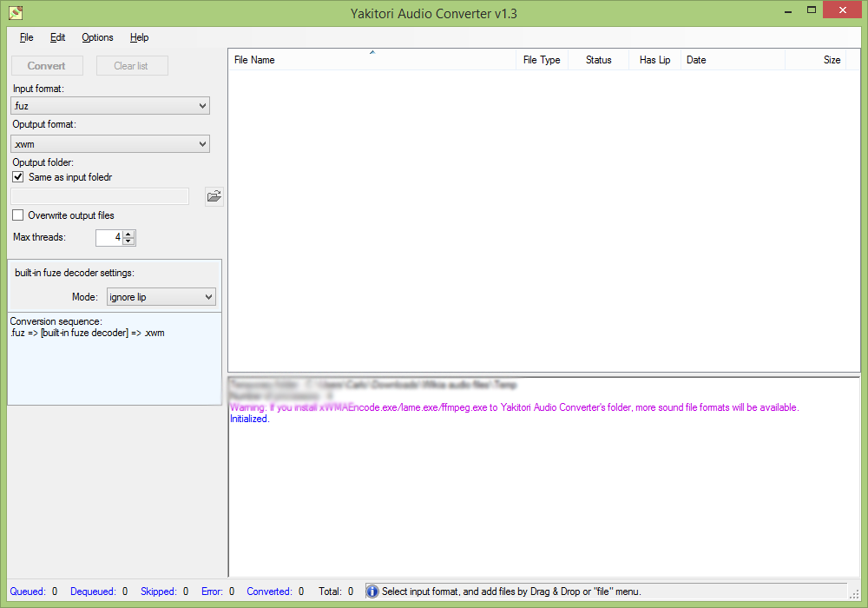Image resolution: width=868 pixels, height=608 pixels.
Task: Sort list by the Has Lip column
Action: (x=654, y=60)
